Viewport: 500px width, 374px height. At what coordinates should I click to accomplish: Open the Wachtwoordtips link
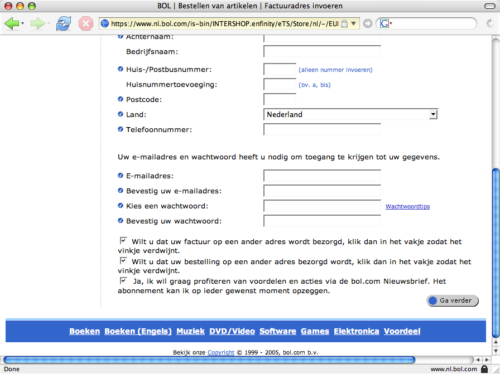(408, 206)
